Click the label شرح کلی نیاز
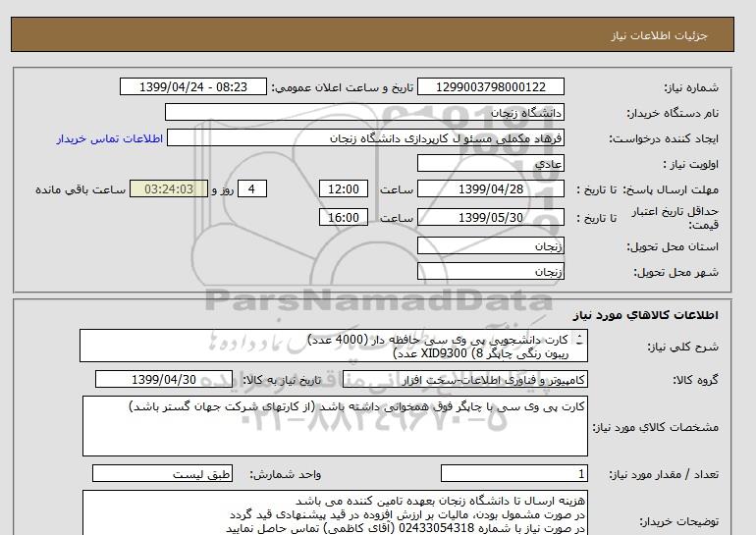The image size is (756, 535). [682, 347]
